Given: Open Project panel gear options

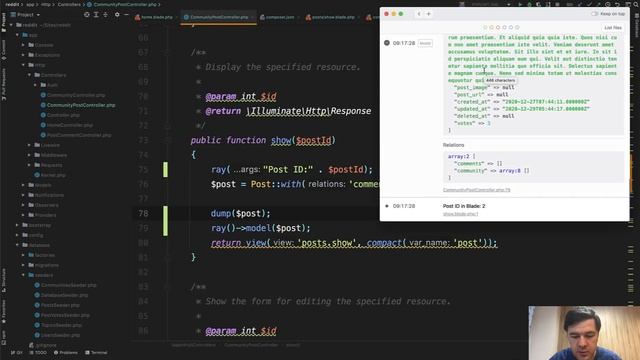Looking at the screenshot, I should [x=117, y=15].
